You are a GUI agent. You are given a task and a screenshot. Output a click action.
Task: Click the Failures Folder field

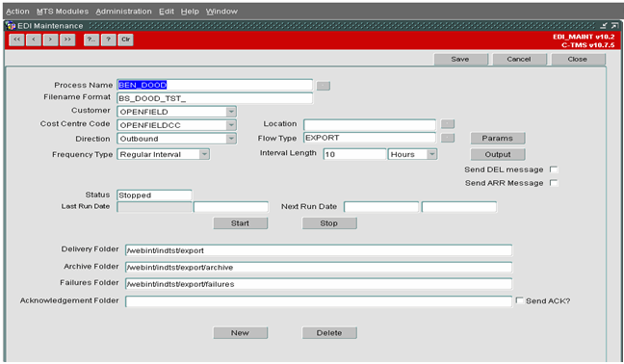click(x=319, y=284)
